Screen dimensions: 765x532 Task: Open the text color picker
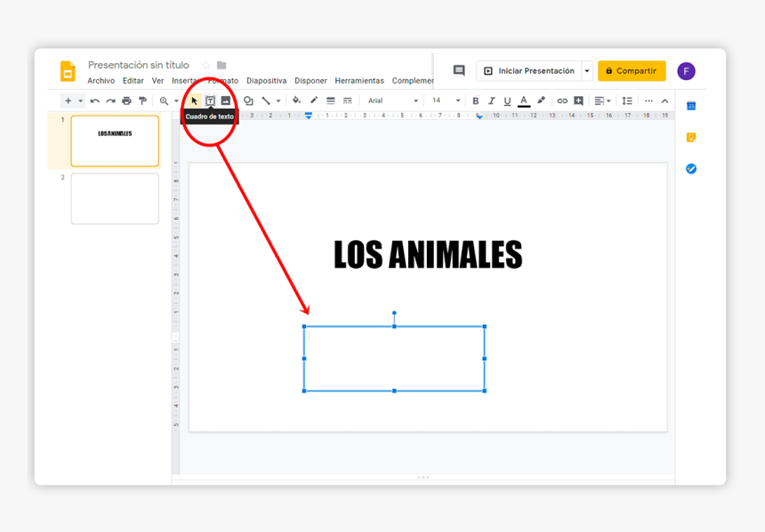tap(524, 101)
